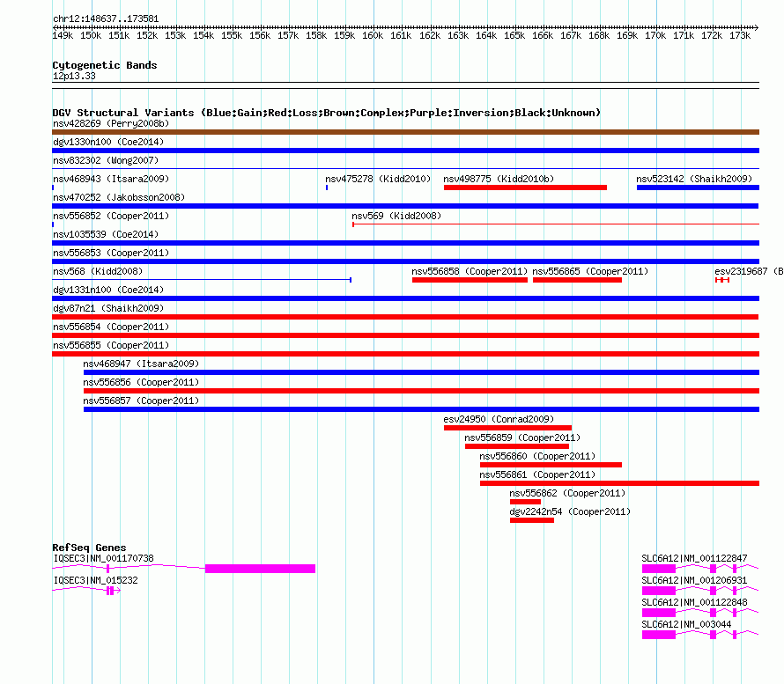Viewport: 784px width, 684px height.
Task: Click the nsv556862 (Cooper2011) red bar
Action: tap(525, 502)
